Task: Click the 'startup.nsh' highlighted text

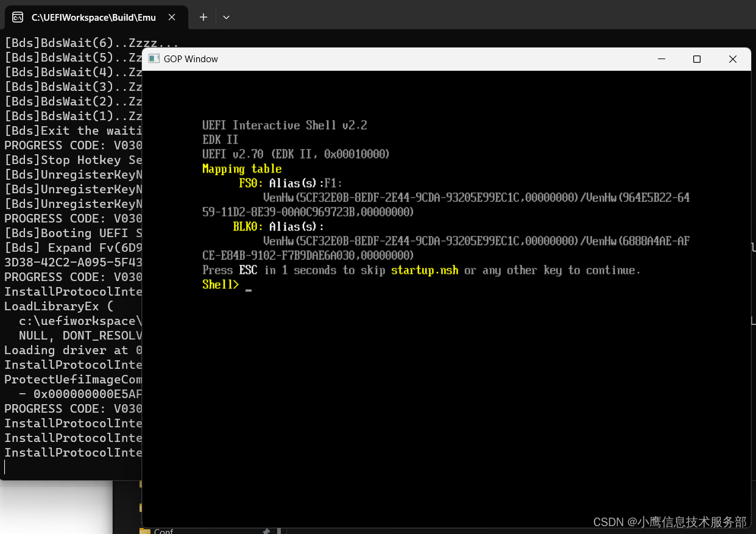Action: coord(425,270)
